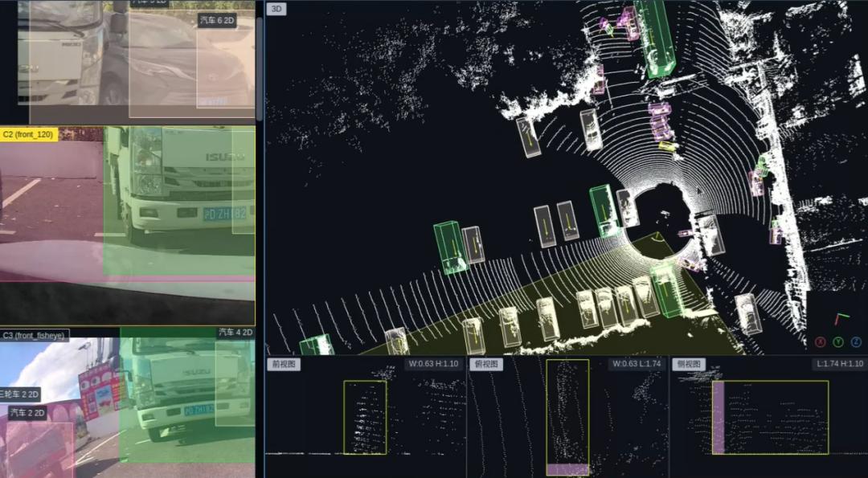Image resolution: width=868 pixels, height=478 pixels.
Task: Click the blue Z axis view icon
Action: [857, 342]
